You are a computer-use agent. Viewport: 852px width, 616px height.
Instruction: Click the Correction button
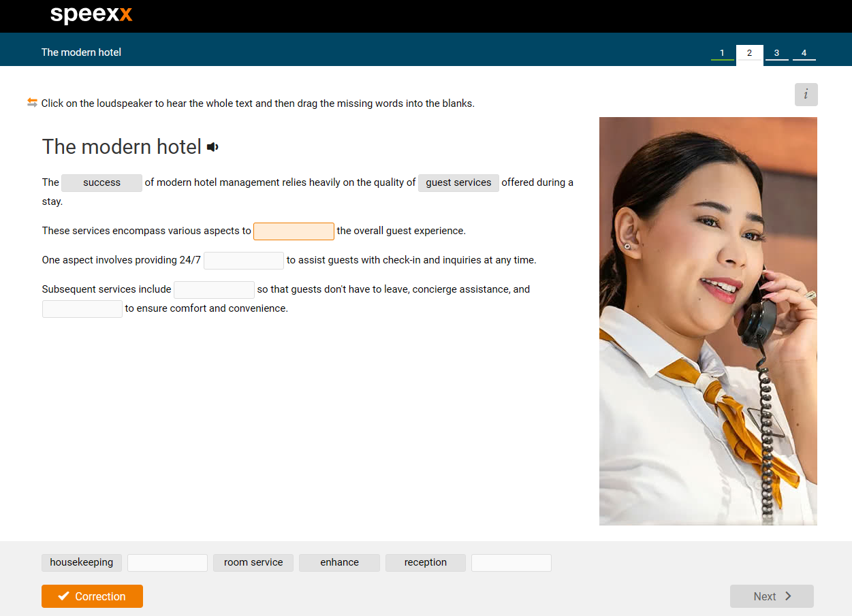pos(92,596)
